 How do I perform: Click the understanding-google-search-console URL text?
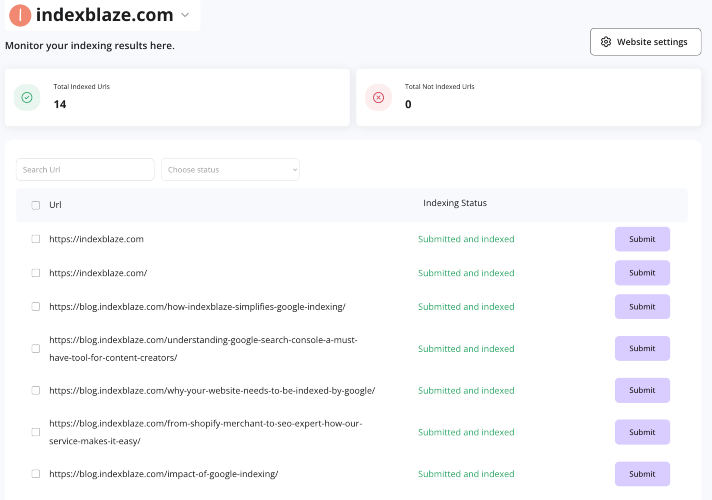(203, 349)
